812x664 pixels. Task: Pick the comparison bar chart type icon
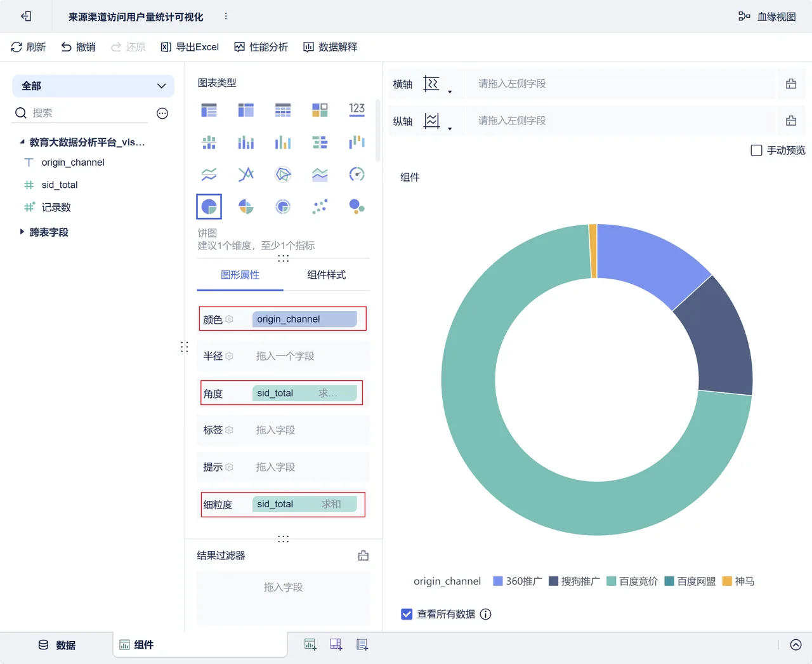coord(320,142)
